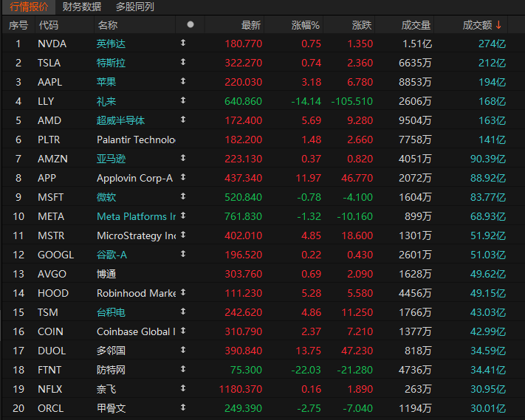
Task: Click the up-down arrow icon in TSLA row
Action: coord(183,62)
